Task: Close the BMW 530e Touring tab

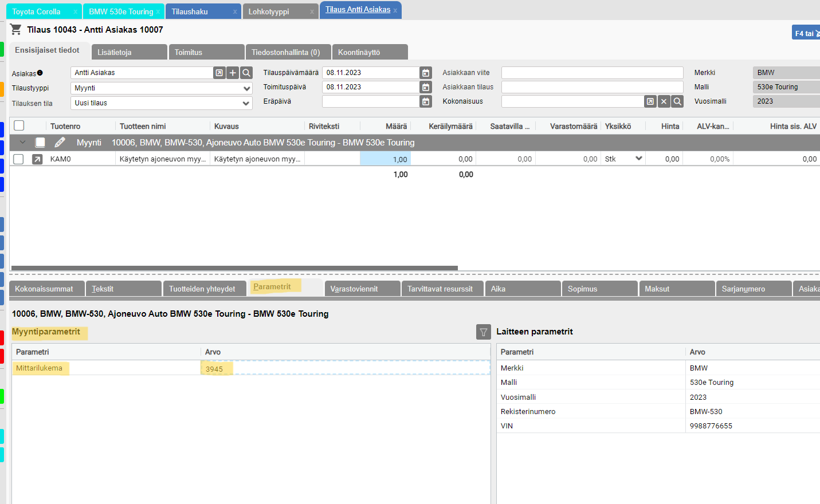Action: 158,11
